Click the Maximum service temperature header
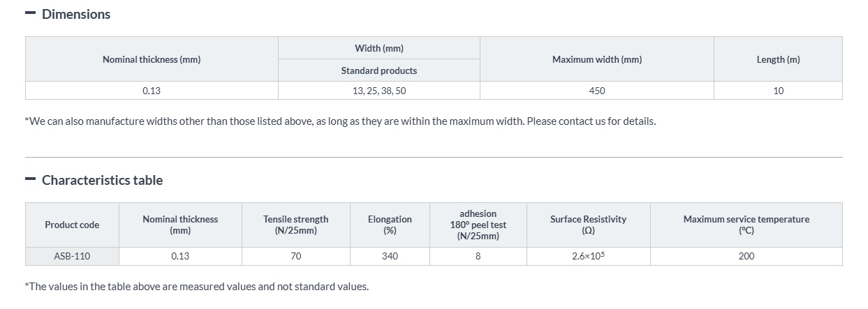 (746, 225)
